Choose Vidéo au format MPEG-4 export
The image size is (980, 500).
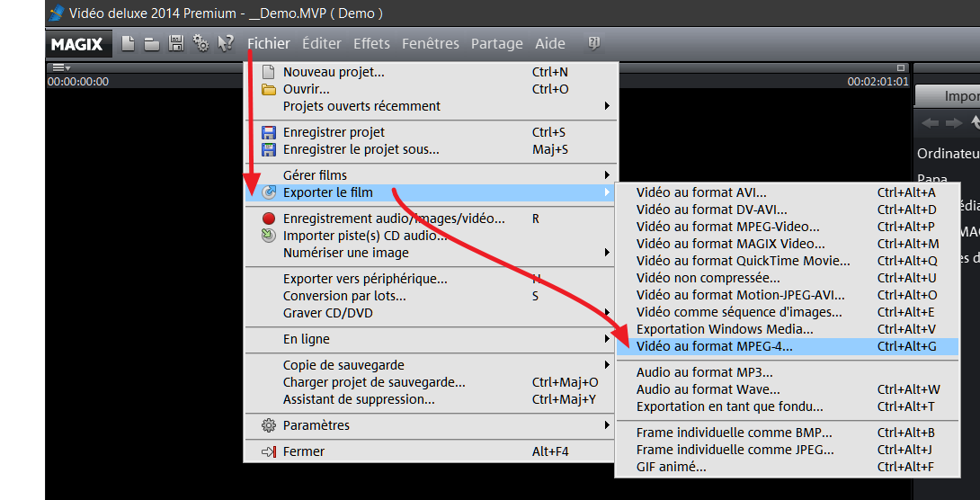[x=714, y=346]
